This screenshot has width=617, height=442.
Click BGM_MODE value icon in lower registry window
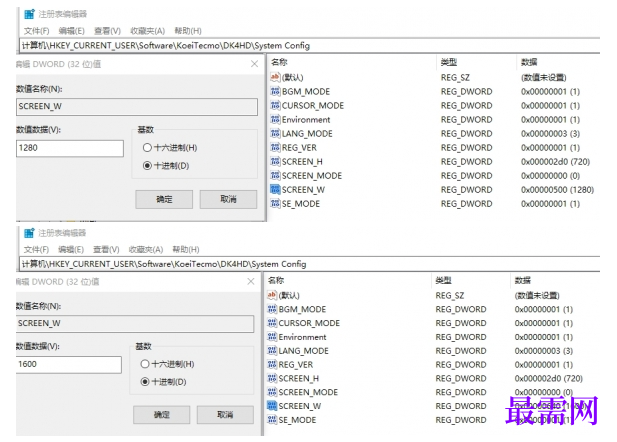(272, 309)
